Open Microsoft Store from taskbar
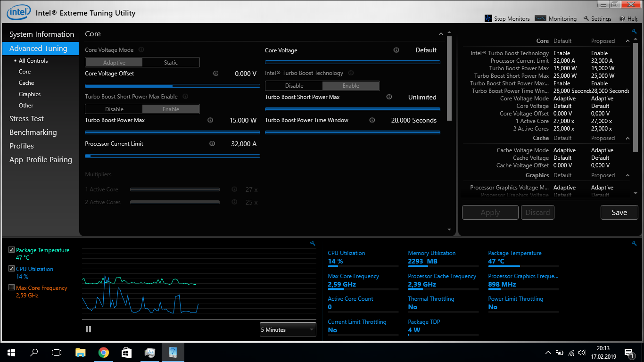 pyautogui.click(x=126, y=352)
